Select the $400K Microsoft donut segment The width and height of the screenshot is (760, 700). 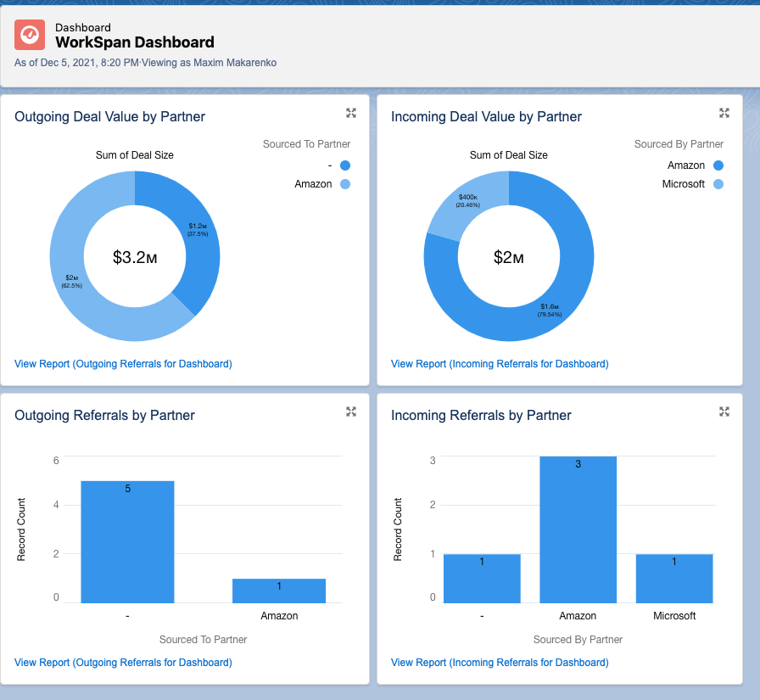pos(467,201)
